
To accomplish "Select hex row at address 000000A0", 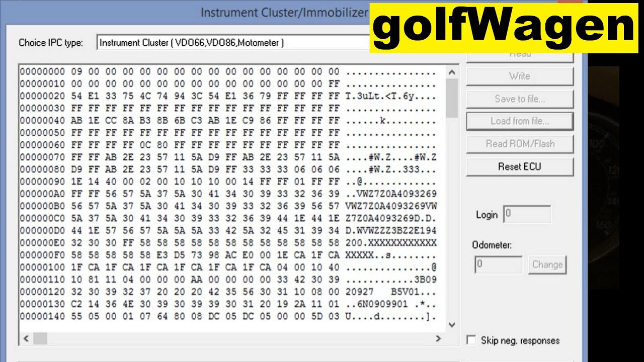I will (228, 194).
